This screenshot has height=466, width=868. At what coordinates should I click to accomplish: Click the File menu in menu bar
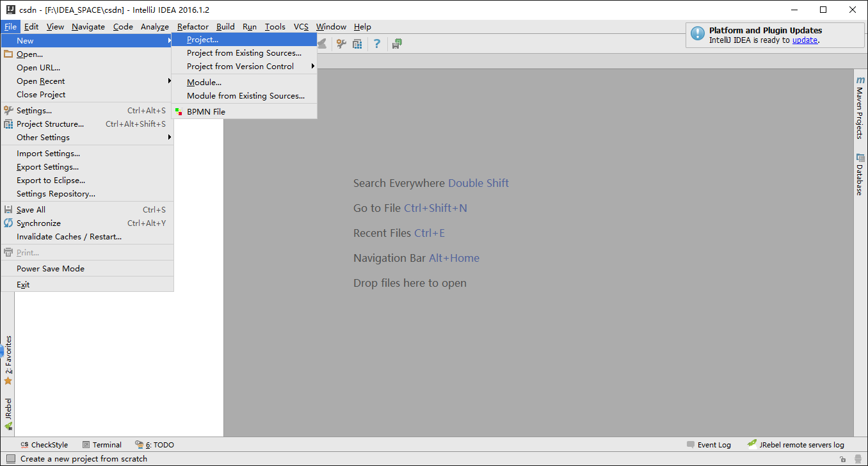click(11, 27)
